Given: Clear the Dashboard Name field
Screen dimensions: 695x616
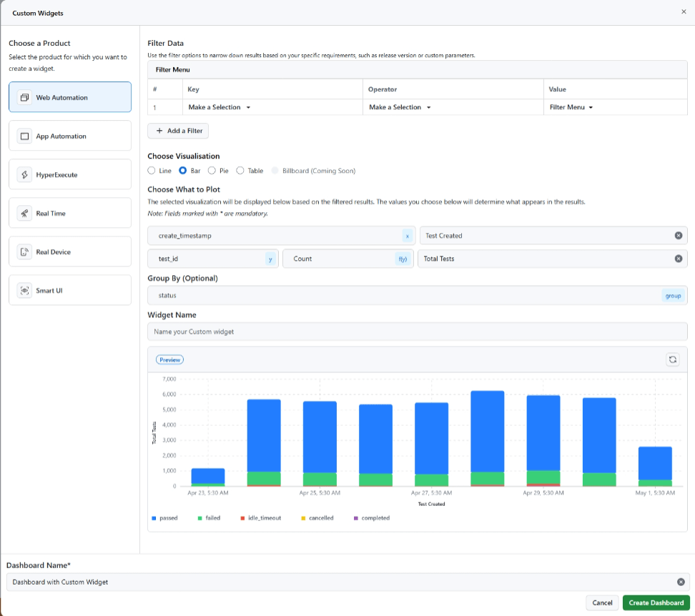Looking at the screenshot, I should pos(681,582).
